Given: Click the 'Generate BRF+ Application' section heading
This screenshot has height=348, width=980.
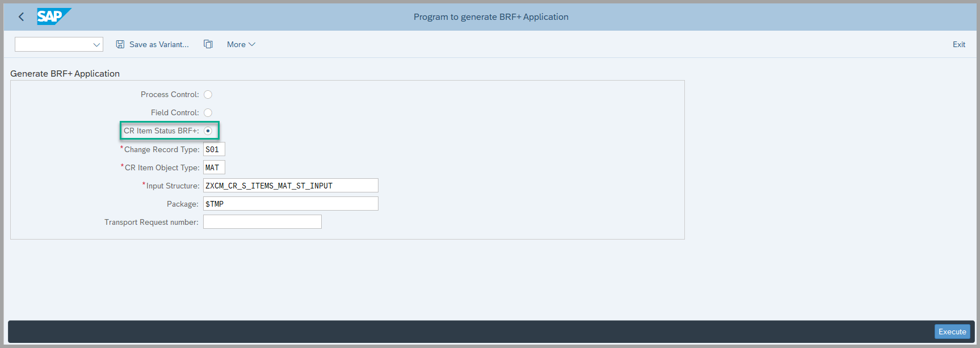Looking at the screenshot, I should click(65, 74).
